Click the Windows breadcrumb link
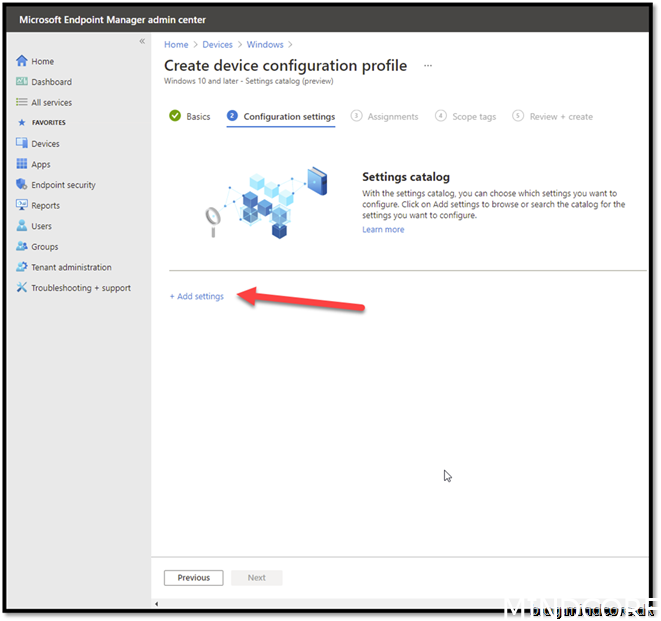Image resolution: width=661 pixels, height=621 pixels. click(265, 45)
